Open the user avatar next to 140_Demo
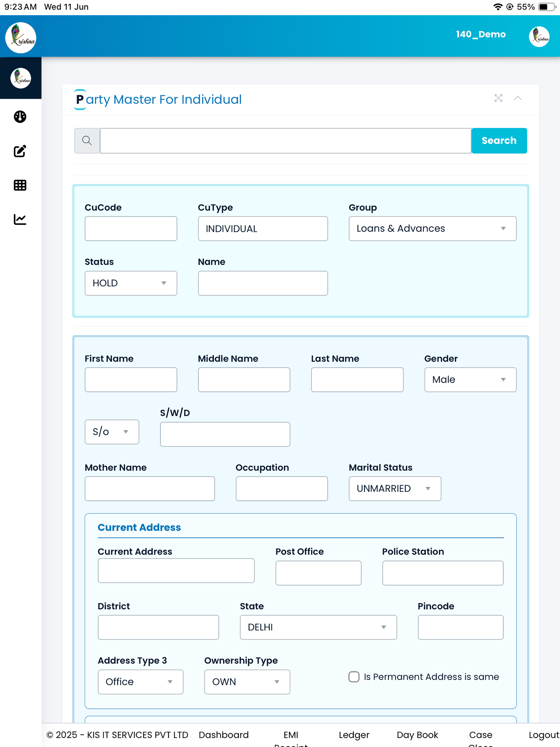This screenshot has height=747, width=560. coord(539,36)
